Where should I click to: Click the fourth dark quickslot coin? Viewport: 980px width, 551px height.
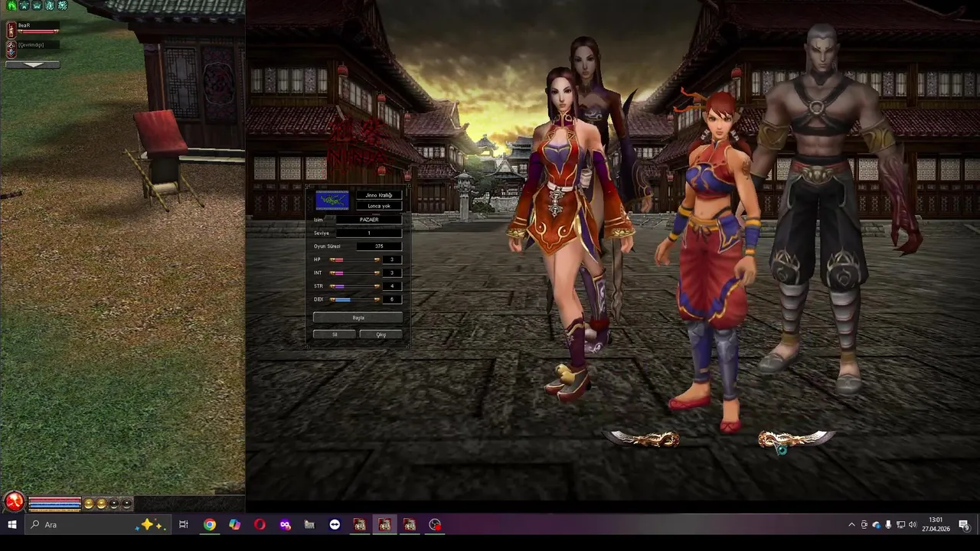tap(126, 504)
